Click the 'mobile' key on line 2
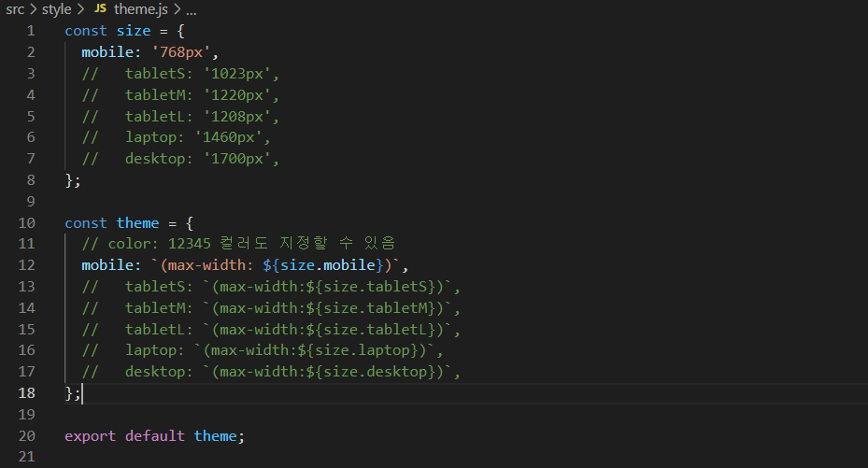 (107, 52)
